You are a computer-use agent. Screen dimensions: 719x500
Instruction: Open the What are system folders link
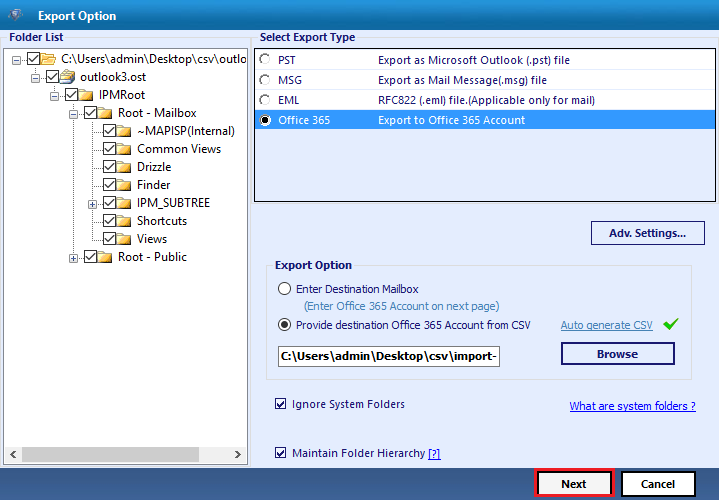point(632,406)
